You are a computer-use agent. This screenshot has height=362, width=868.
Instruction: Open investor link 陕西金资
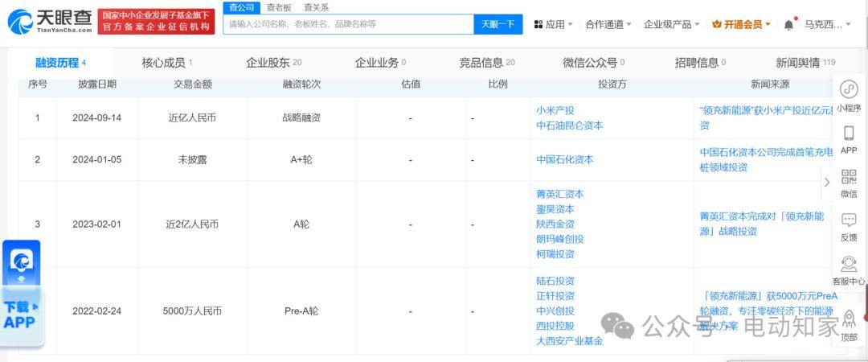click(x=555, y=224)
